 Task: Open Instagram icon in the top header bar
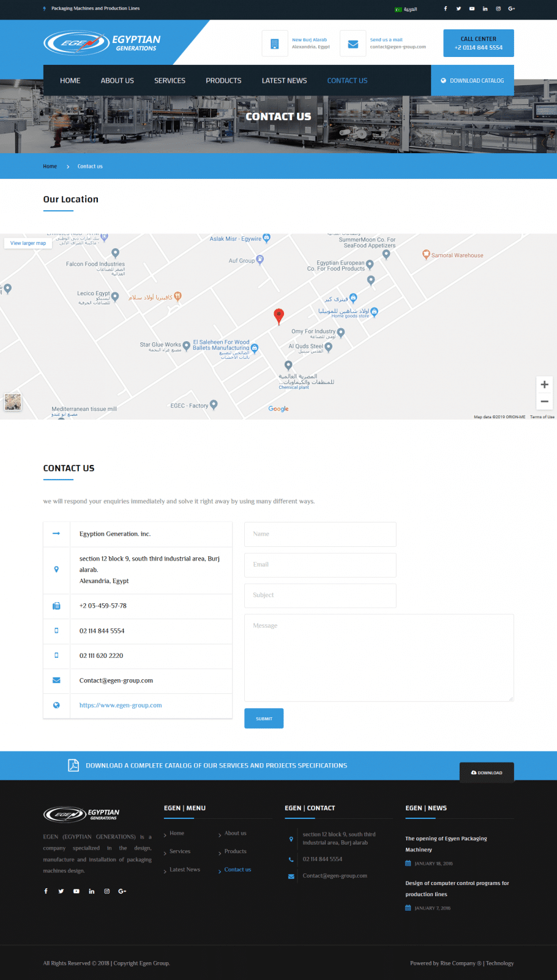[x=498, y=9]
